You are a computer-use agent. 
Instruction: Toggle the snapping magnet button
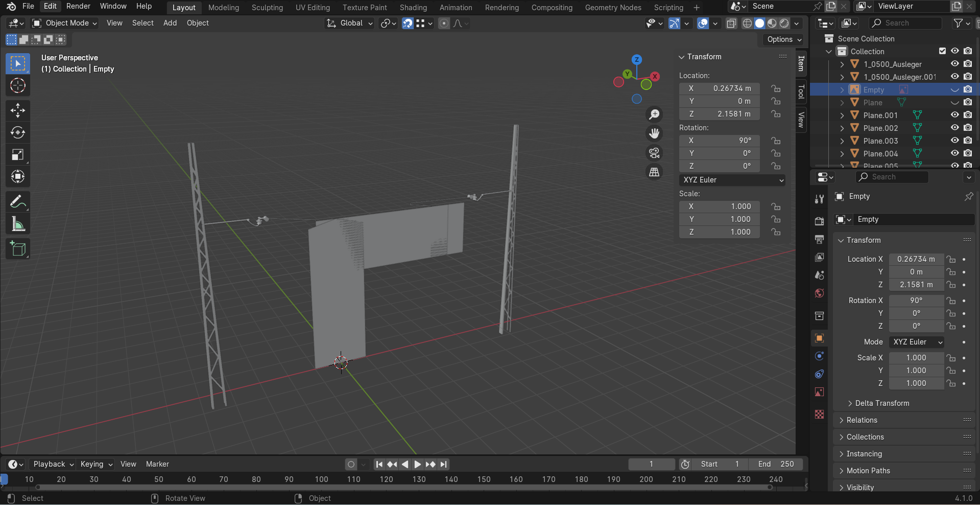click(x=408, y=24)
